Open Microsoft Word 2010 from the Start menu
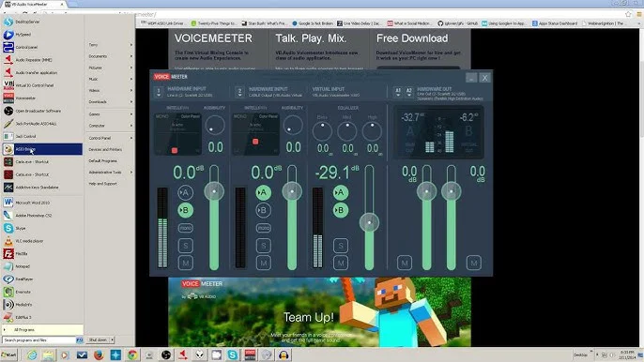 click(x=42, y=203)
